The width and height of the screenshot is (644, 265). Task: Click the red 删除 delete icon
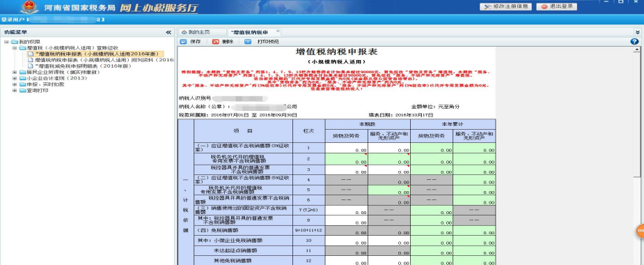point(216,42)
